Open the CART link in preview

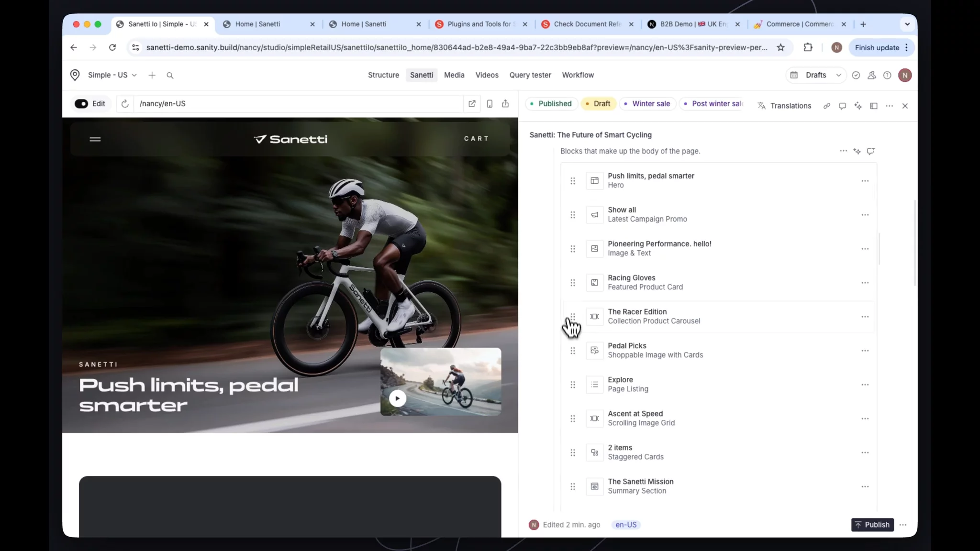coord(476,139)
